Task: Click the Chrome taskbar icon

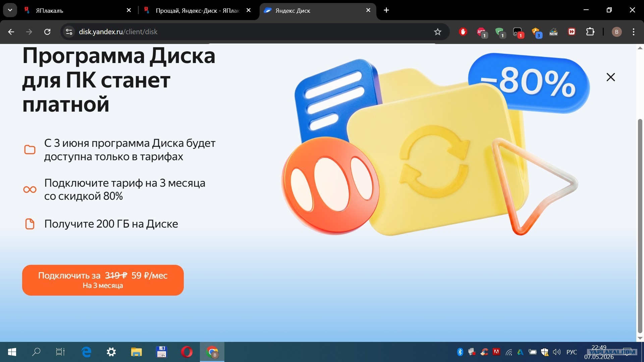Action: 212,352
